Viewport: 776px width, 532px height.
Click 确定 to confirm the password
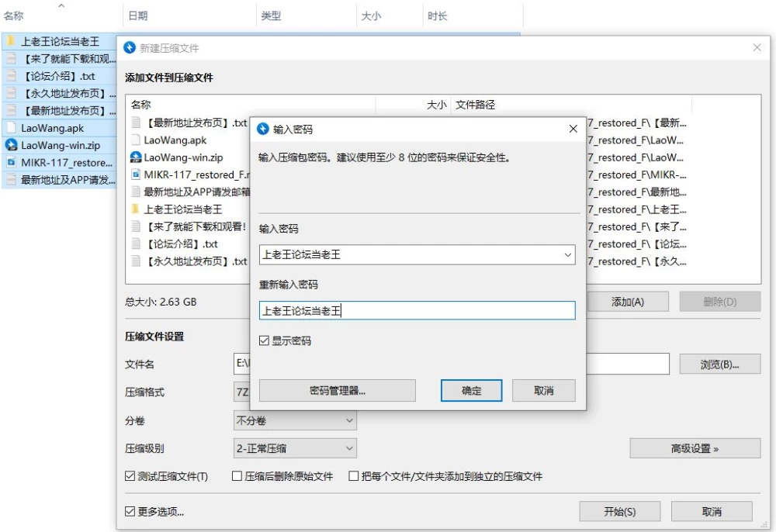point(471,391)
